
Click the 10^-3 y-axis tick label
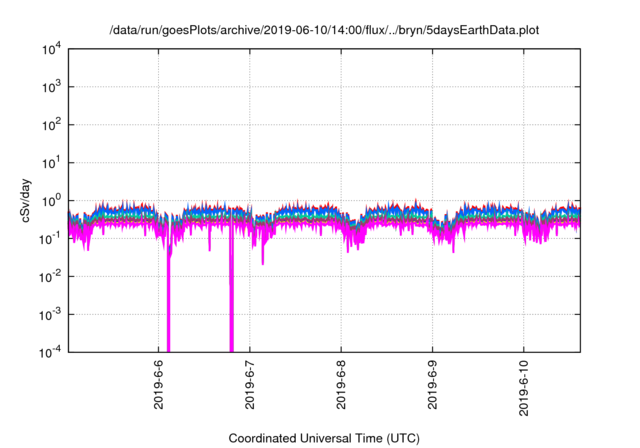(50, 315)
